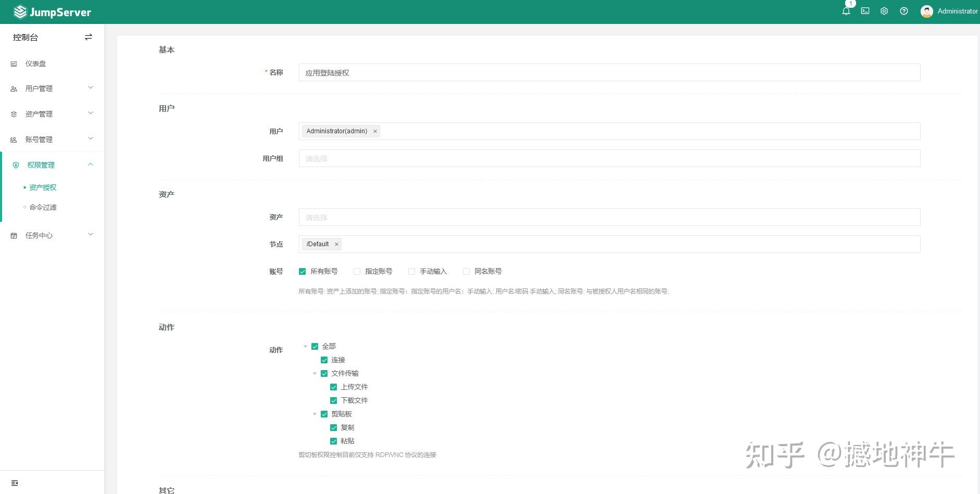Viewport: 980px width, 494px height.
Task: Click the Administrator avatar
Action: pyautogui.click(x=926, y=11)
